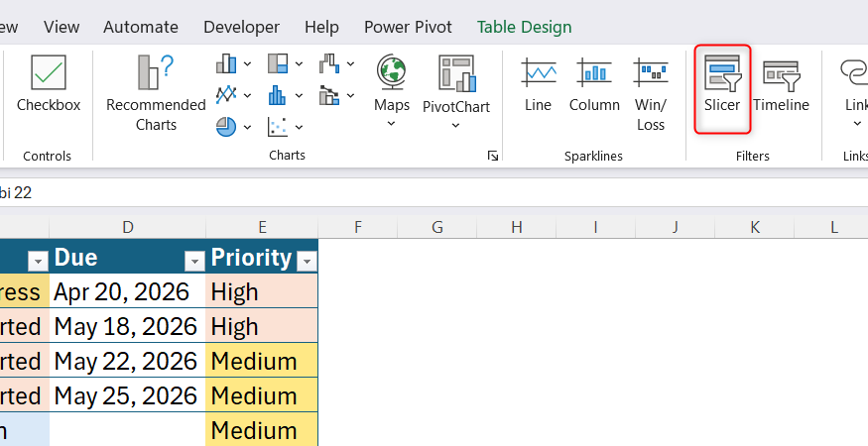Insert a Win/Loss sparkline
Image resolution: width=868 pixels, height=446 pixels.
tap(651, 93)
